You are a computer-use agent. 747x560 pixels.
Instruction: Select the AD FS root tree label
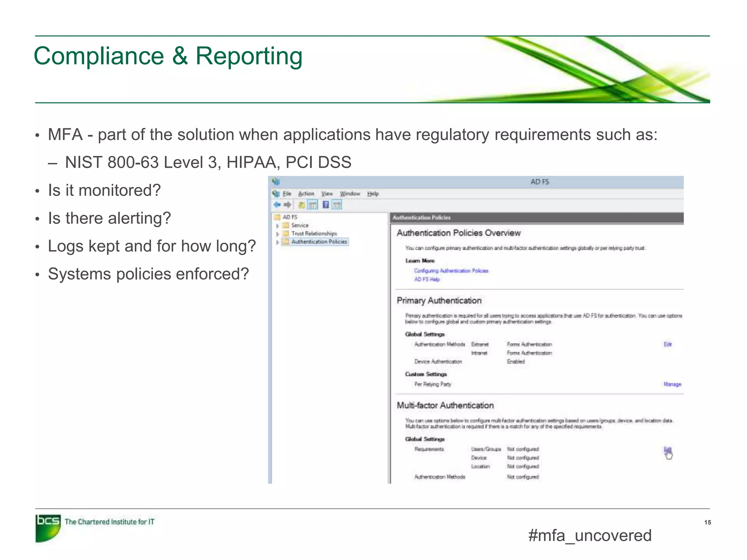[290, 217]
